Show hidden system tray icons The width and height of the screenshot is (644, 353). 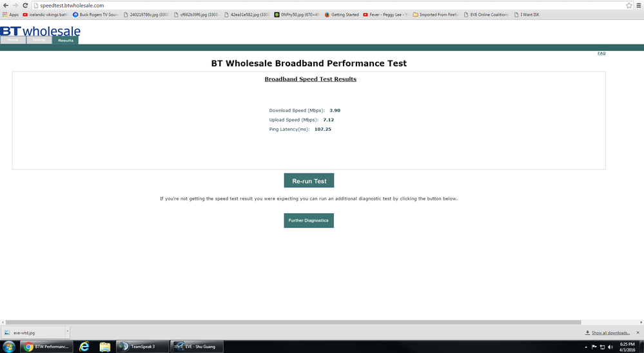click(586, 347)
